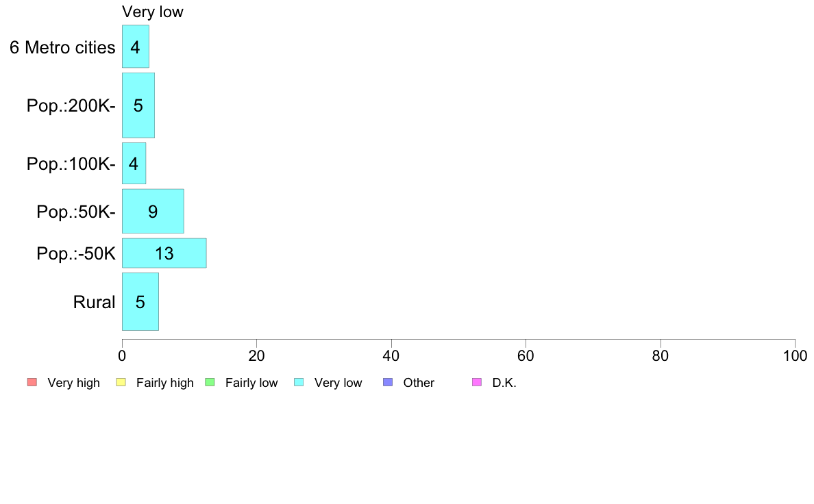Click the Pop.:-50K category label
814x504 pixels.
76,254
